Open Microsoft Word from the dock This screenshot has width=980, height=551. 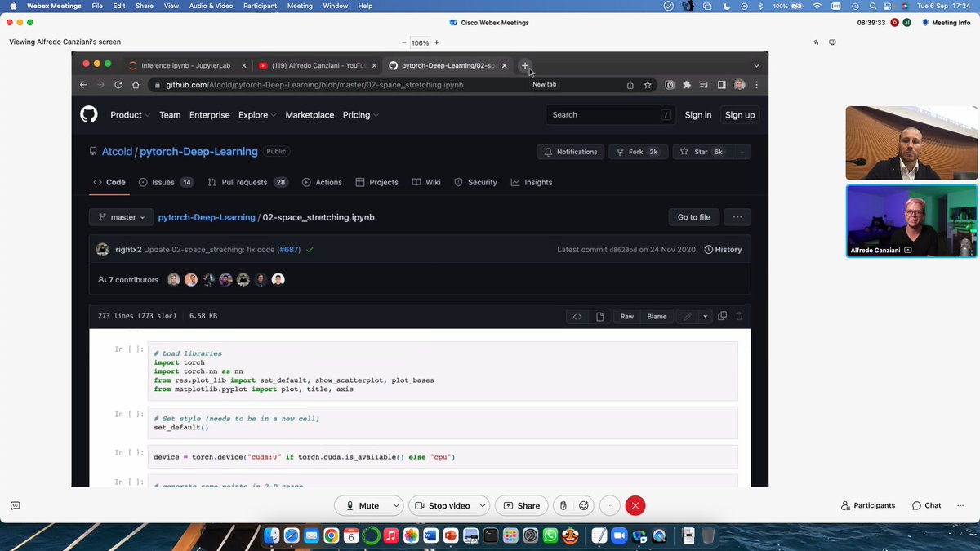coord(430,536)
